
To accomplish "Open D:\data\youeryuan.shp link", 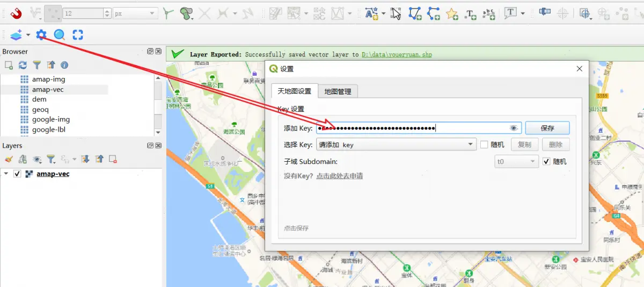I will click(x=397, y=54).
